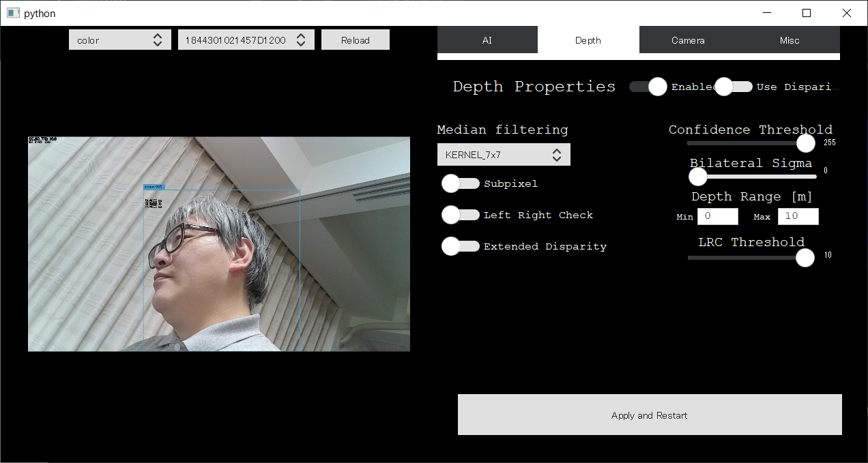Click the Bilateral Sigma slider handle

click(698, 177)
